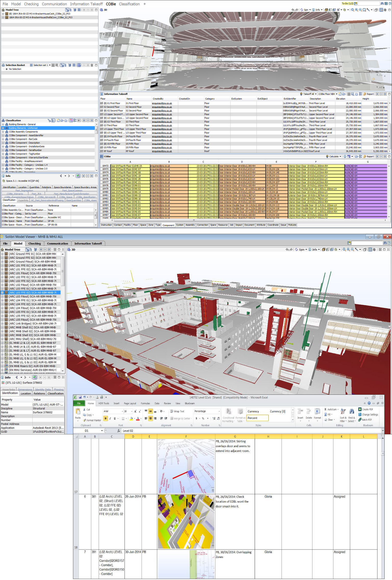Click Calculate in the COBie panel header

pyautogui.click(x=332, y=157)
